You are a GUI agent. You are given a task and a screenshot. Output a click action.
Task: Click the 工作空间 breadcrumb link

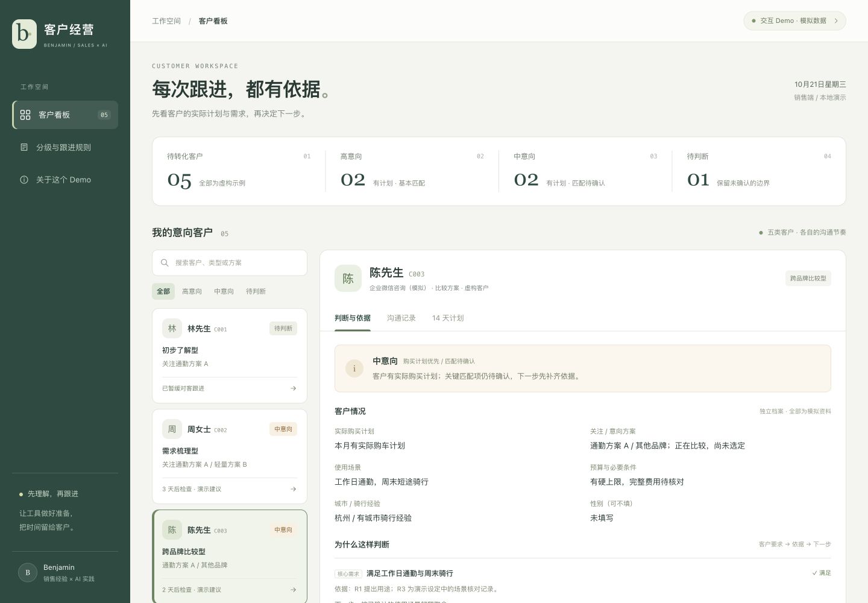[166, 21]
